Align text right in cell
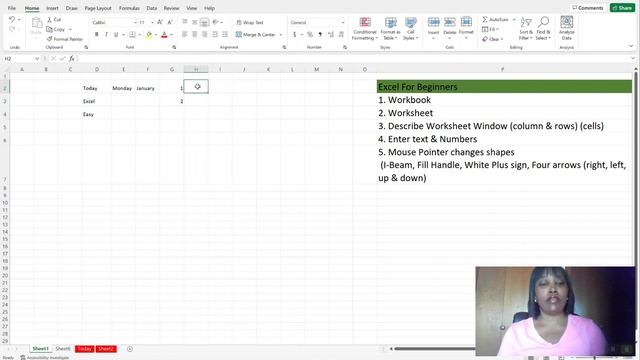The height and width of the screenshot is (360, 640). [204, 35]
